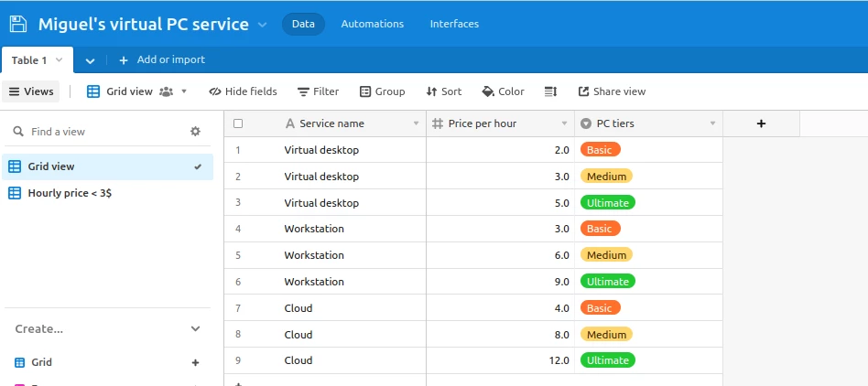The height and width of the screenshot is (386, 868).
Task: Collapse the Create section chevron
Action: 195,328
